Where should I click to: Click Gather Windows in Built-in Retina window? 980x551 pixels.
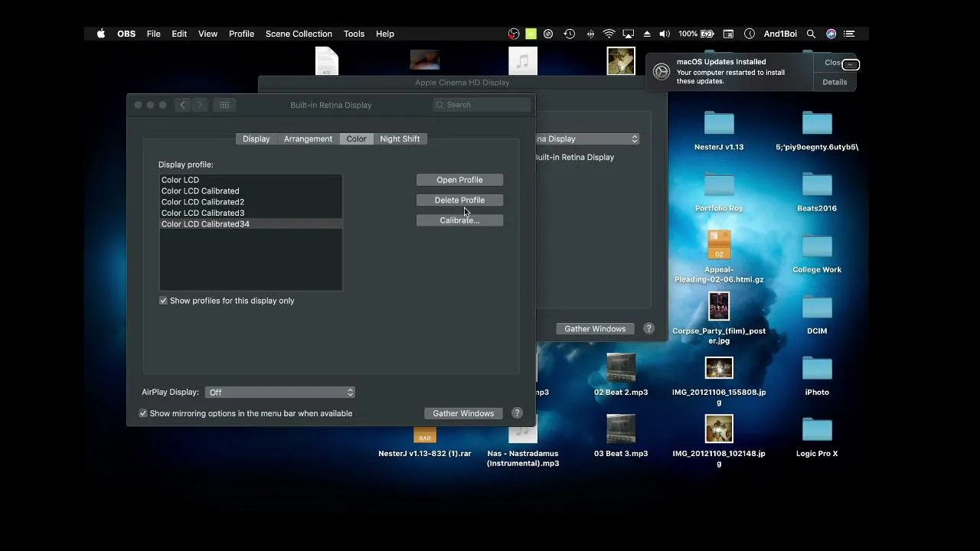463,413
